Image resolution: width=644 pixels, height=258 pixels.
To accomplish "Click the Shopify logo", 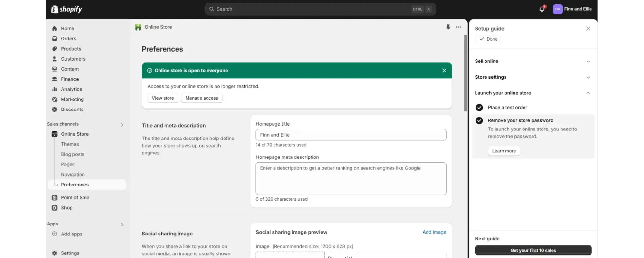I will click(x=66, y=9).
